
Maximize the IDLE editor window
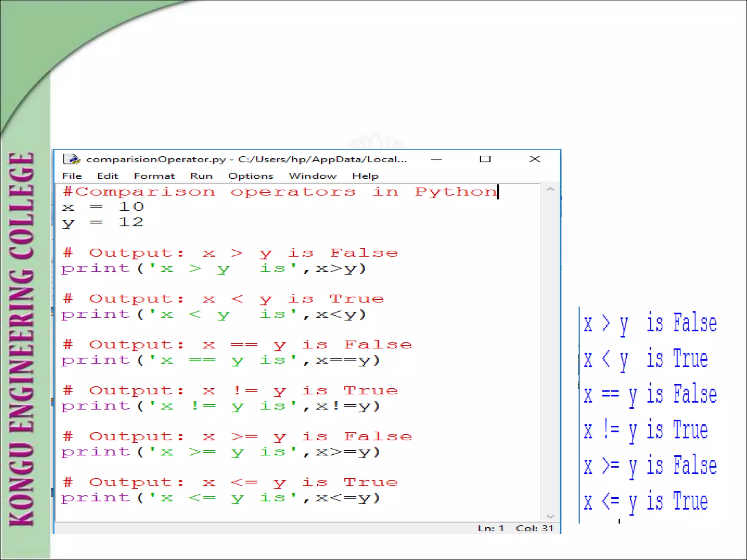485,159
